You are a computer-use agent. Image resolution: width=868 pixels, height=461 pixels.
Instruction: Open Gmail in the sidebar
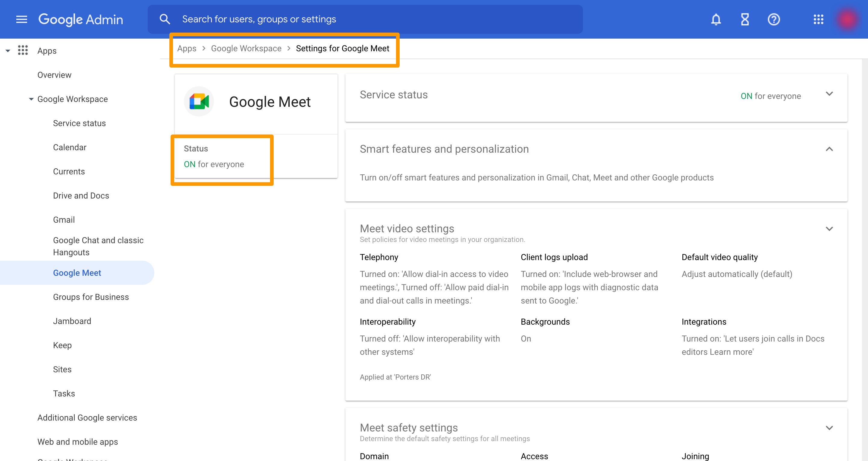coord(64,220)
